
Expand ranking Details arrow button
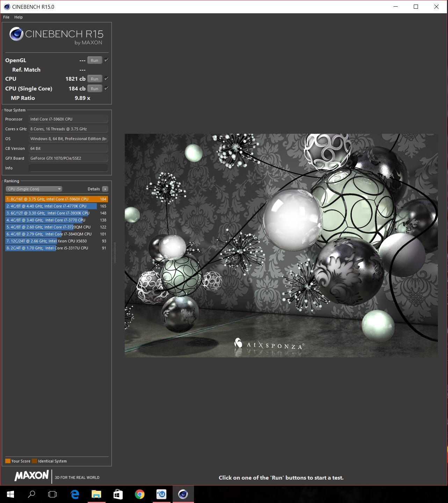click(x=105, y=189)
